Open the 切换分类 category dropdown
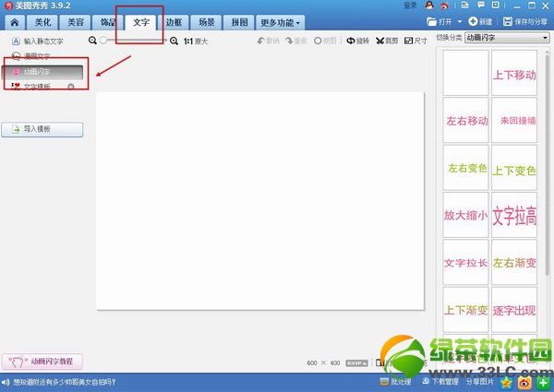Image resolution: width=554 pixels, height=392 pixels. [x=507, y=38]
